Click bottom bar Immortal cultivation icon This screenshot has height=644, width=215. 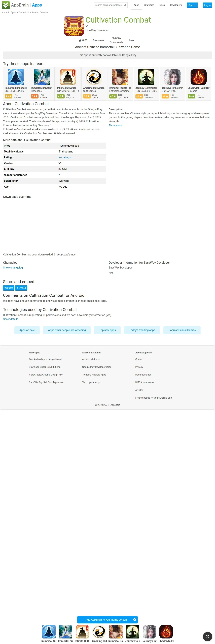coord(66,632)
